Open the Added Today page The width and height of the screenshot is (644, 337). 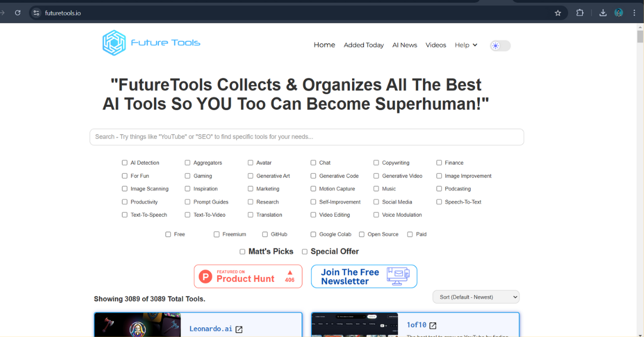point(364,45)
